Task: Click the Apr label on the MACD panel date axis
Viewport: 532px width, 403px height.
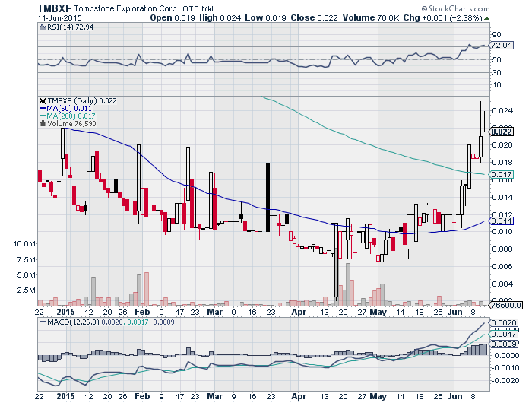Action: (x=299, y=397)
